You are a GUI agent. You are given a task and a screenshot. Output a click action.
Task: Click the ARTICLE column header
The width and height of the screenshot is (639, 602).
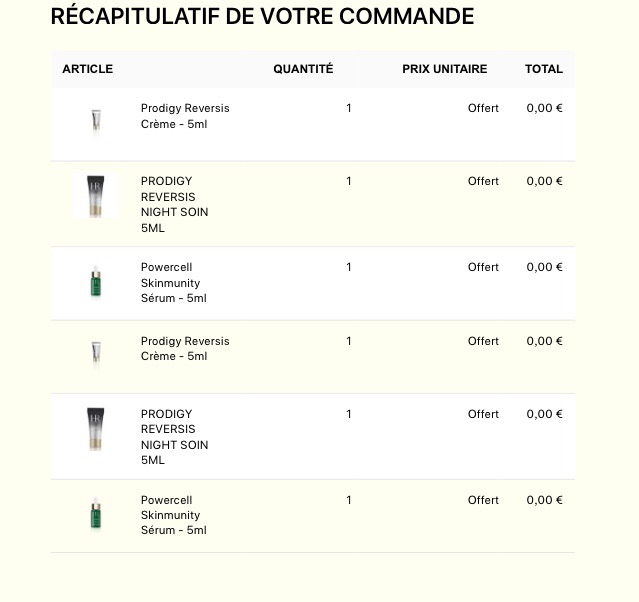[88, 69]
